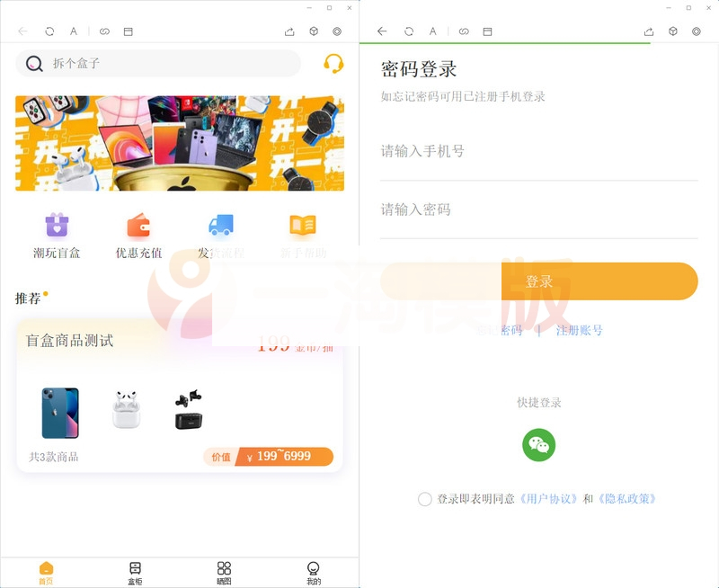Open the 我的 profile tab
Viewport: 719px width, 588px height.
click(x=313, y=572)
